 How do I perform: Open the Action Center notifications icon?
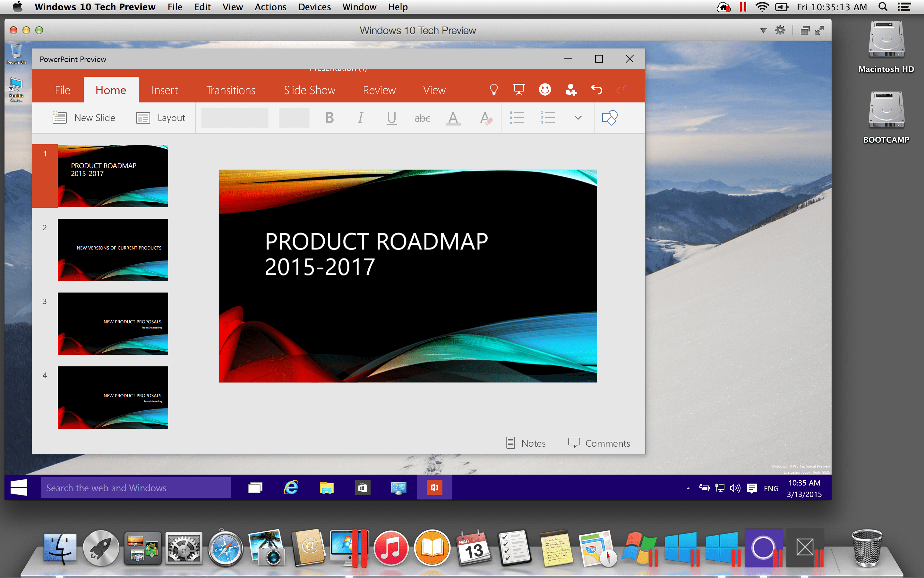click(752, 488)
